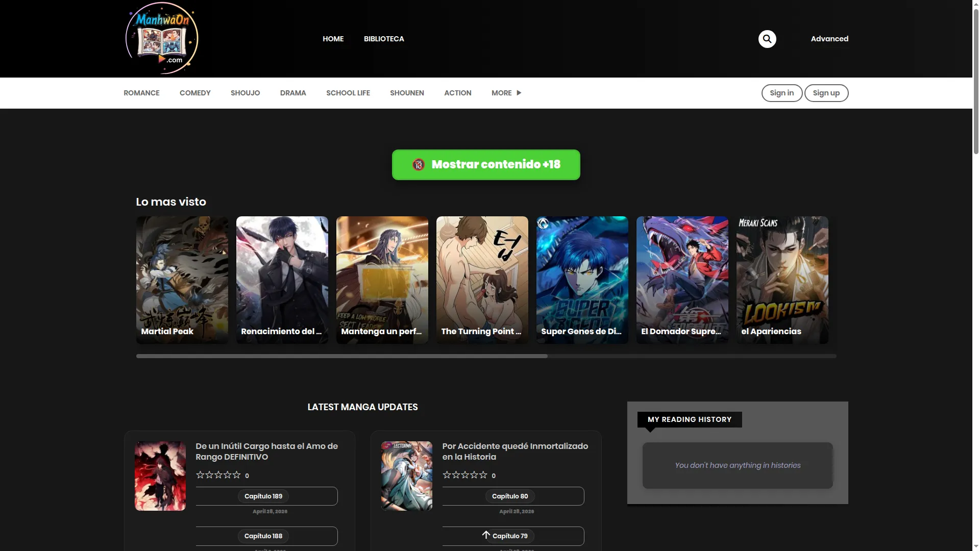Select the SHOUJO genre
980x551 pixels.
point(246,93)
